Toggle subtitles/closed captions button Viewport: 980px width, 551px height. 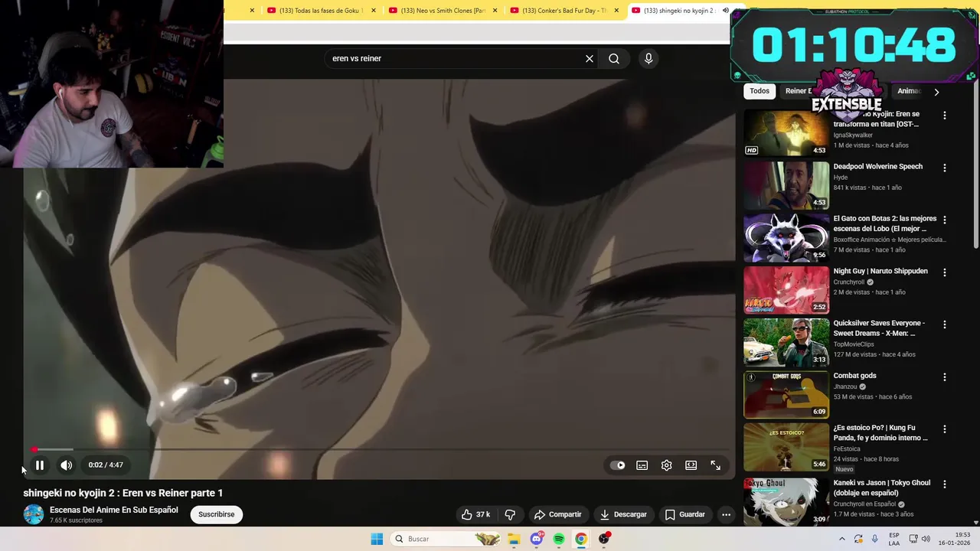point(642,465)
